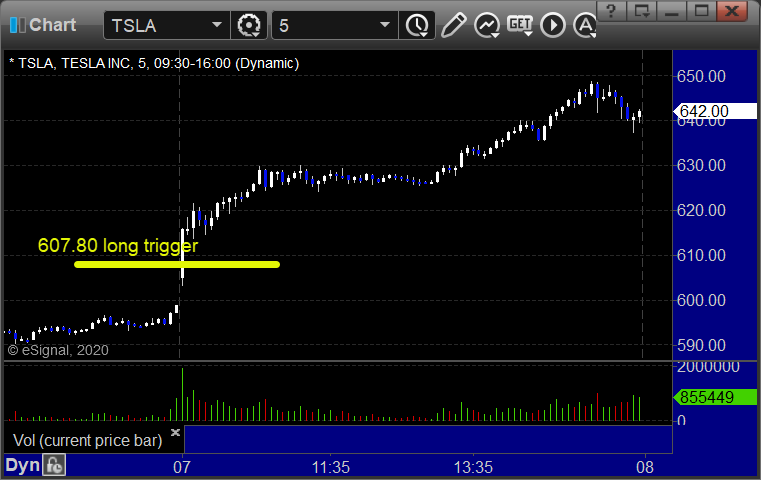This screenshot has width=761, height=480.
Task: Click the chart title TSLA, TESLA INC
Action: coord(154,63)
